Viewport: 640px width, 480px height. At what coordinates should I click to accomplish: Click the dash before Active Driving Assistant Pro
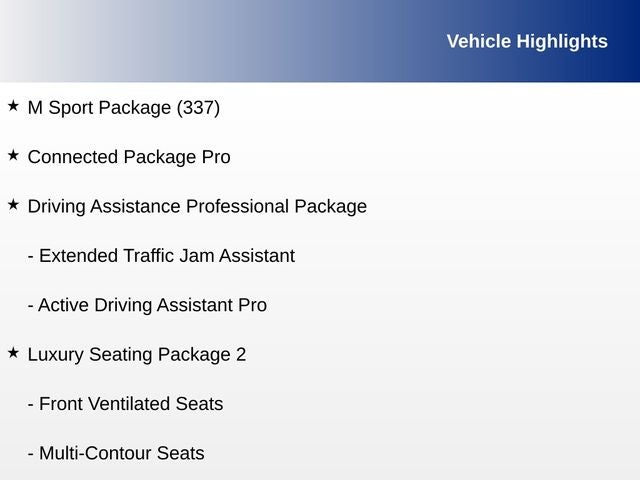click(x=31, y=306)
